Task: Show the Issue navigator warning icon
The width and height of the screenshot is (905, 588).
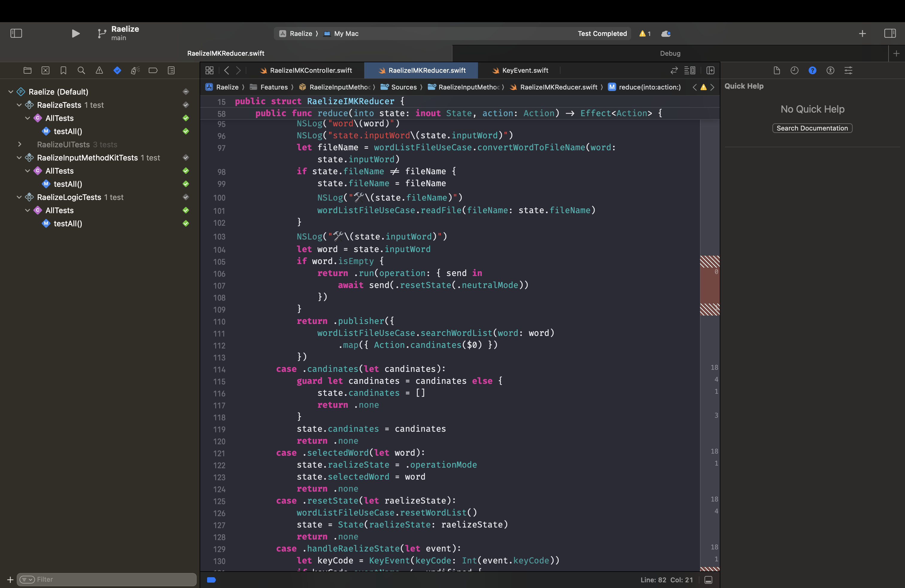Action: pyautogui.click(x=99, y=70)
